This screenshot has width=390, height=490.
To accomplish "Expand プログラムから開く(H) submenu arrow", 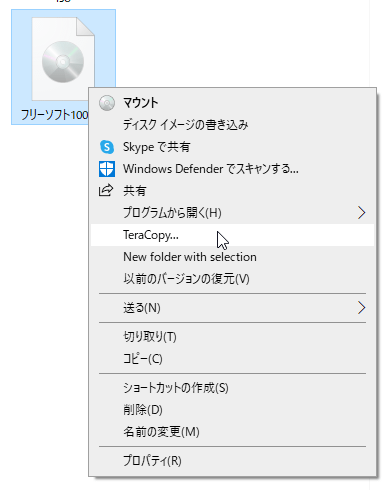I will (x=362, y=213).
